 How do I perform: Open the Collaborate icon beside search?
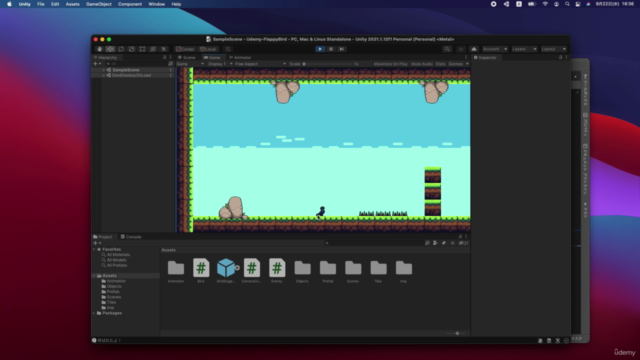[461, 49]
